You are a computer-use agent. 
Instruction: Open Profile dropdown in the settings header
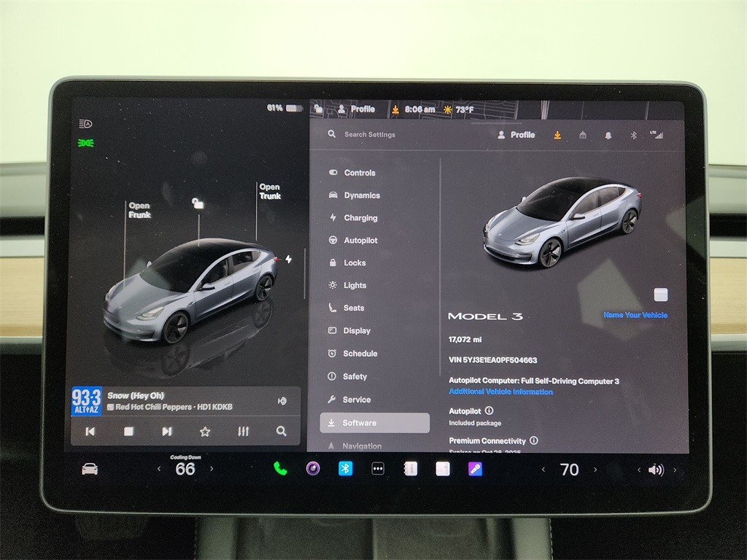click(x=516, y=135)
